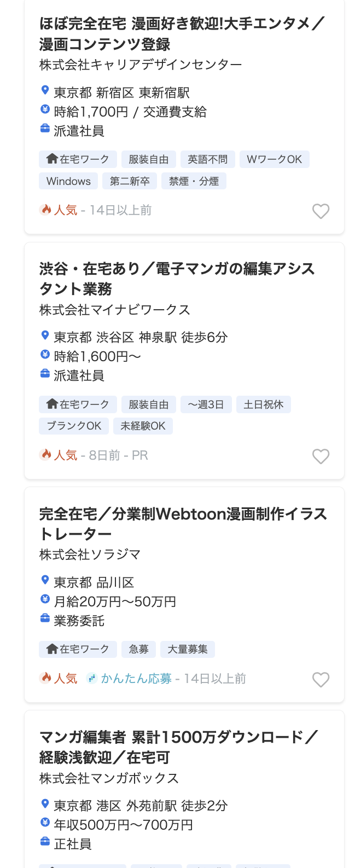Click かんたん応募 icon on ソラジマ card
Viewport: 349px width, 868px height.
point(92,678)
